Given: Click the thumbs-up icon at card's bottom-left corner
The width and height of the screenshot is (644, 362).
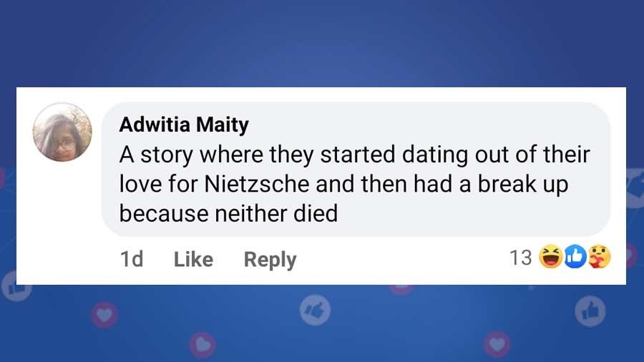Looking at the screenshot, I should pos(16,286).
